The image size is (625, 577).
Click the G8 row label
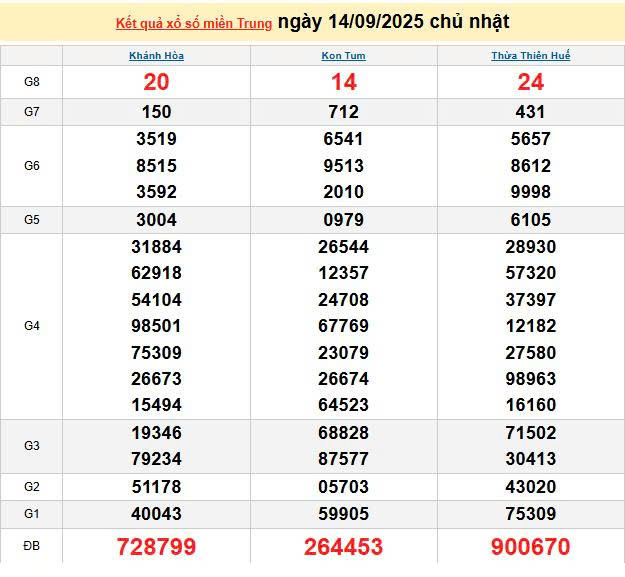31,82
